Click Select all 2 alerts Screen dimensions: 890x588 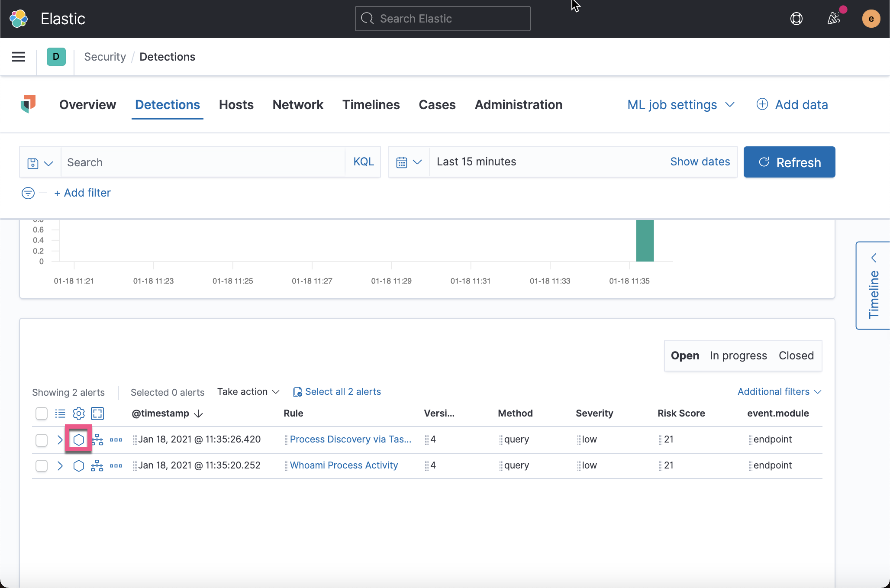tap(343, 391)
